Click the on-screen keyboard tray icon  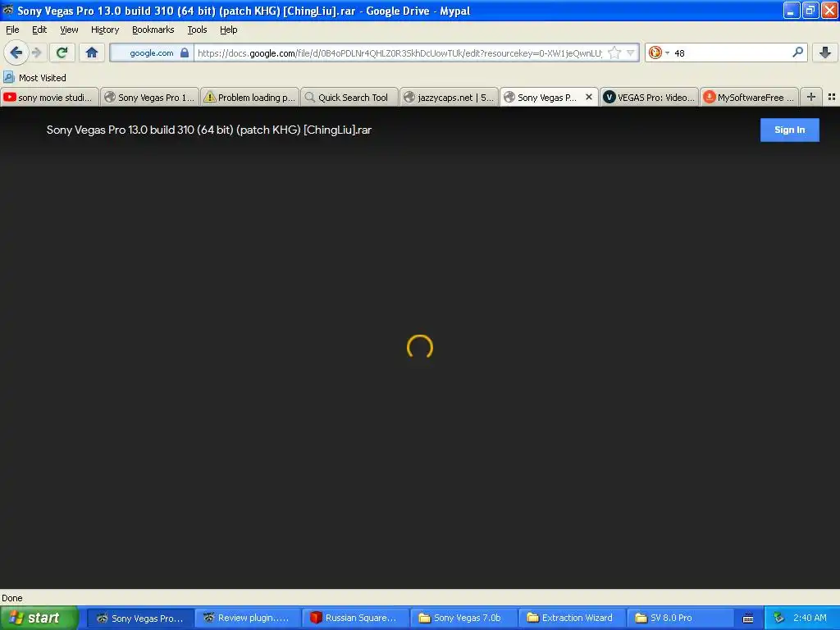748,619
